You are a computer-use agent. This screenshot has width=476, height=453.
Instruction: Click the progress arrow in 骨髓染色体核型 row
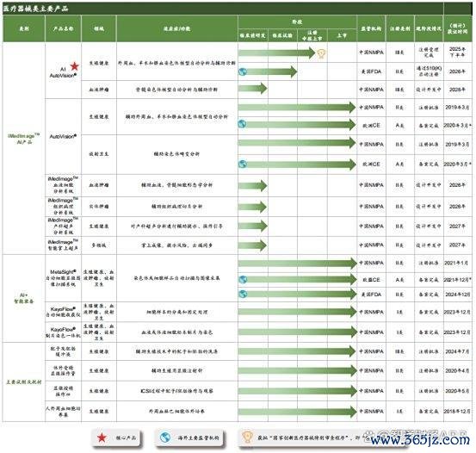(x=253, y=89)
